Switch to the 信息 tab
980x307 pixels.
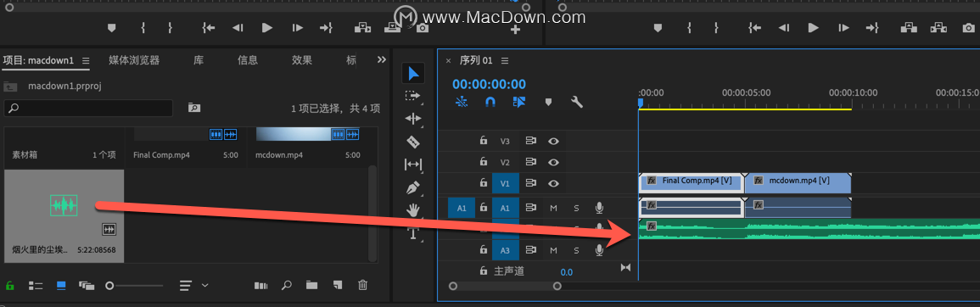click(248, 60)
